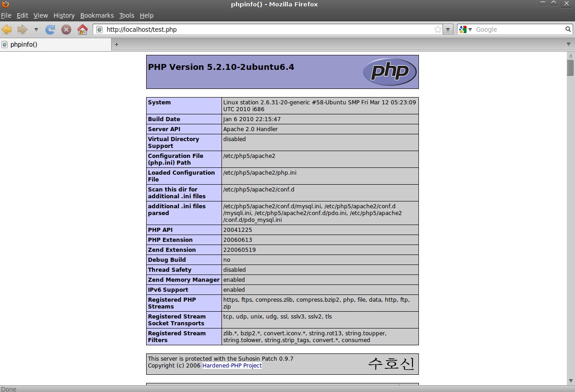Image resolution: width=575 pixels, height=392 pixels.
Task: Click the 'Registered Stream Filters' label
Action: [x=177, y=337]
